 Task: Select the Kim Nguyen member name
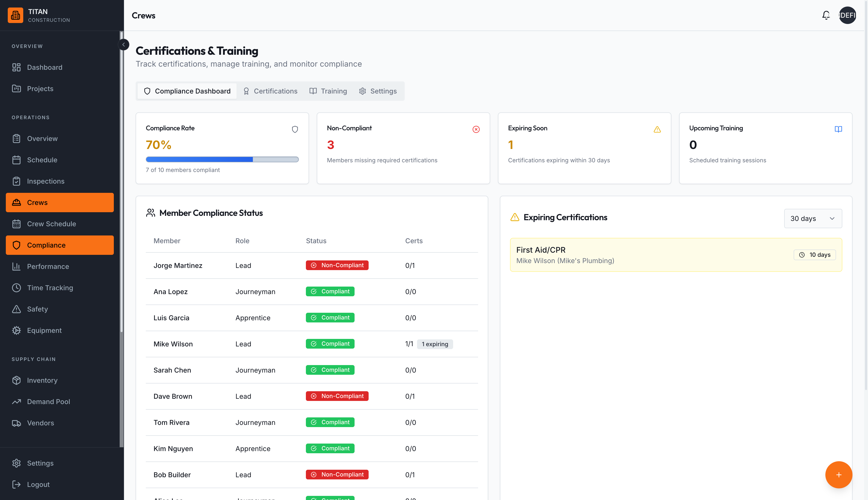(173, 448)
